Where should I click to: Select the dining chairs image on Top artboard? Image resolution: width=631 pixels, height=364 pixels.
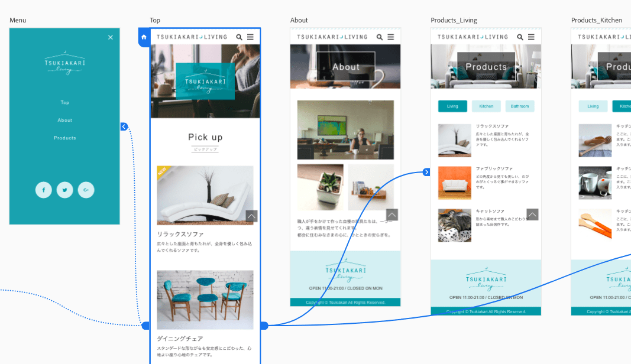pyautogui.click(x=205, y=300)
